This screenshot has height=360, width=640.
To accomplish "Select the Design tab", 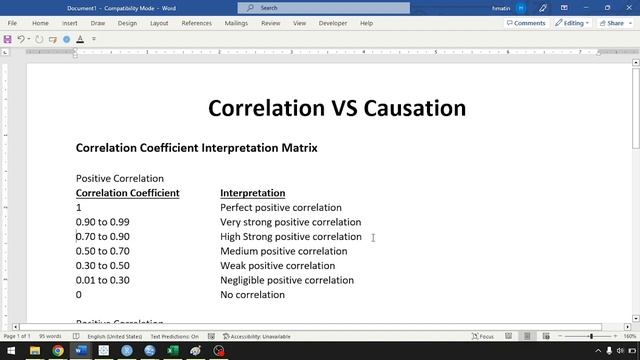I will [127, 23].
